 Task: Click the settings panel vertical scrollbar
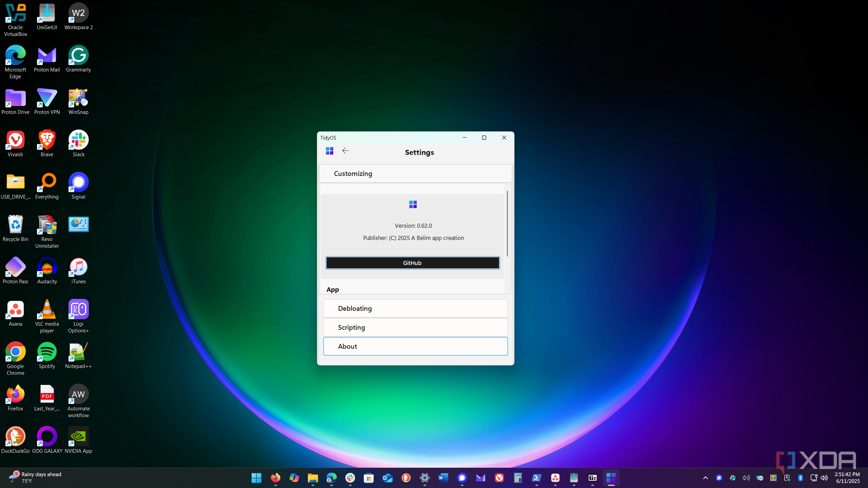click(x=507, y=224)
